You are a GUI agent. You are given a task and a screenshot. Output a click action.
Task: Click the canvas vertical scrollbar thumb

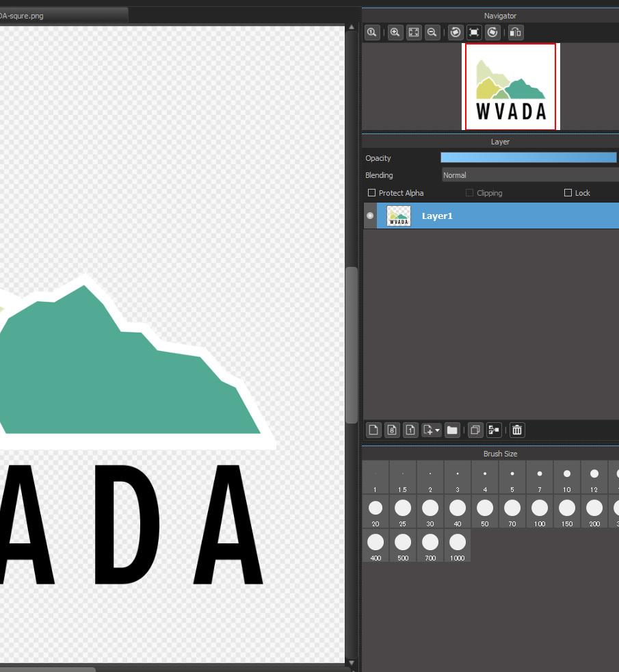pyautogui.click(x=352, y=345)
